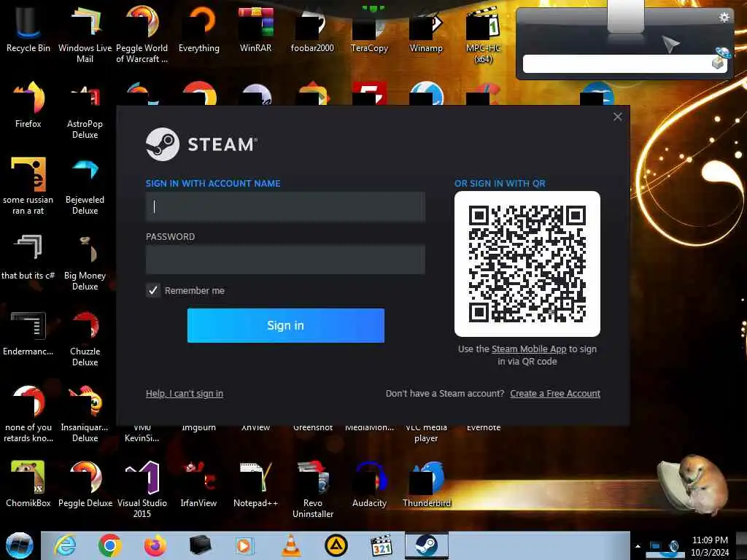Launch Winamp from the desktop
The height and width of the screenshot is (560, 747).
coord(426,28)
